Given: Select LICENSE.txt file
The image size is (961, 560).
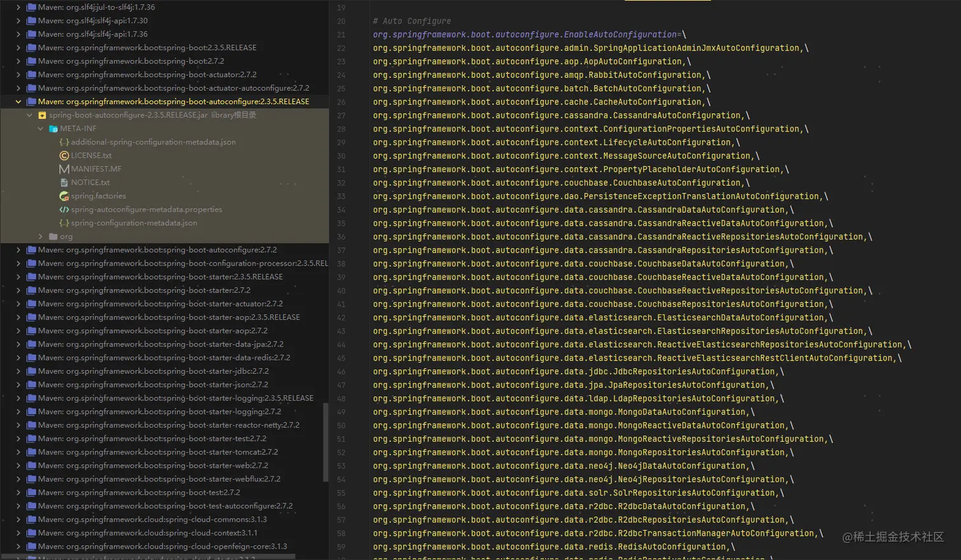Looking at the screenshot, I should 91,155.
